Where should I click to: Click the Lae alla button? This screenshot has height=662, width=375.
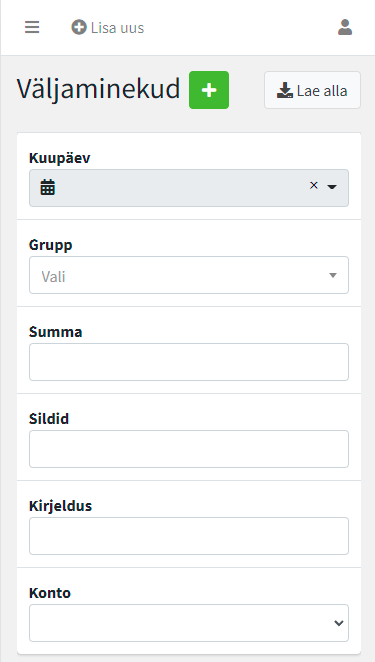(x=312, y=90)
